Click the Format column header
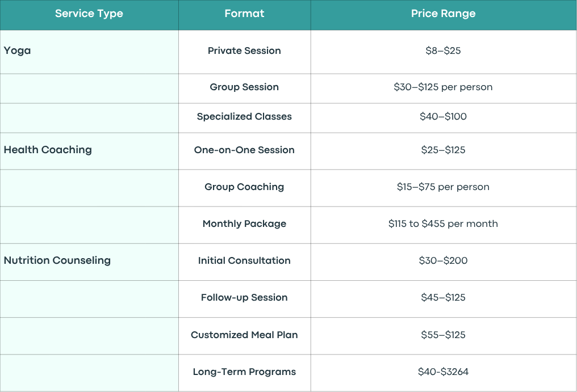577x392 pixels. pyautogui.click(x=244, y=15)
